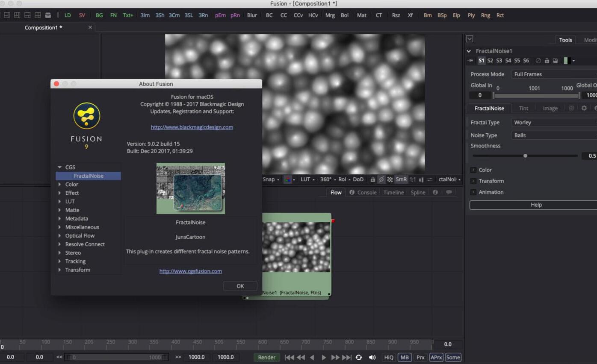
Task: Add the Txt+ text tool
Action: coord(128,15)
